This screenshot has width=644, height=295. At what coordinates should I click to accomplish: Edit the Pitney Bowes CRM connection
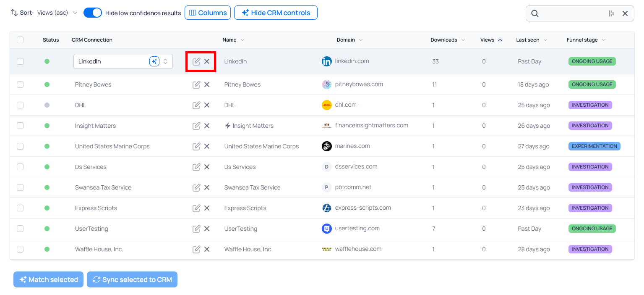click(x=196, y=84)
